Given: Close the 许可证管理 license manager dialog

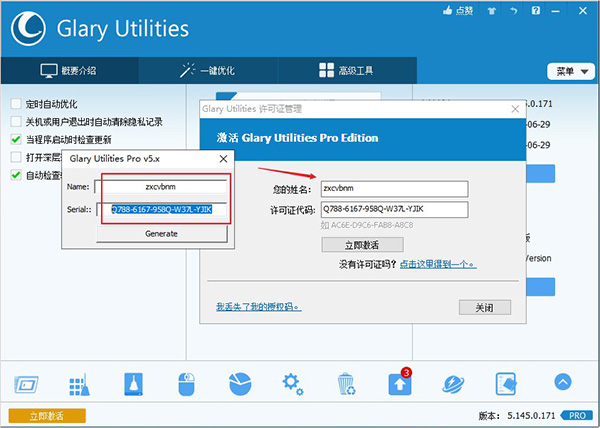Looking at the screenshot, I should (515, 109).
